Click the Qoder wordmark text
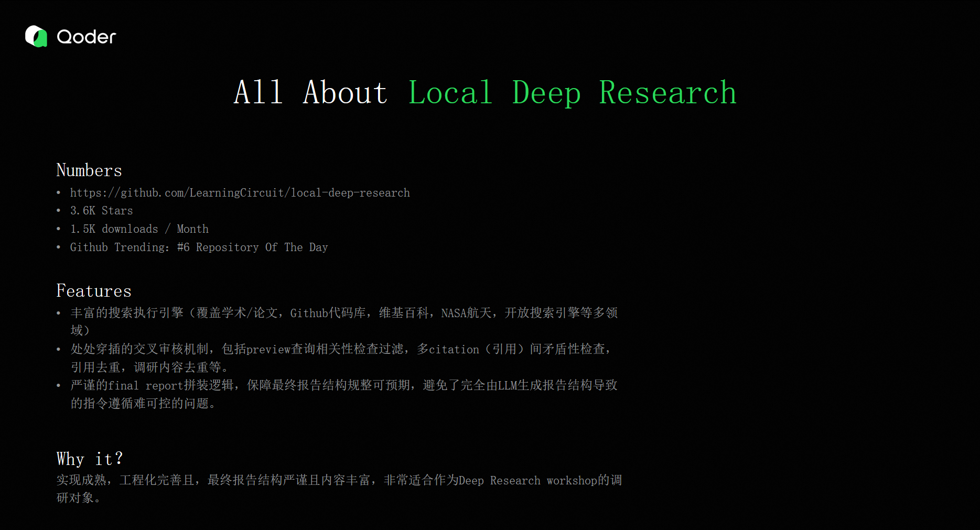Image resolution: width=980 pixels, height=530 pixels. [85, 36]
